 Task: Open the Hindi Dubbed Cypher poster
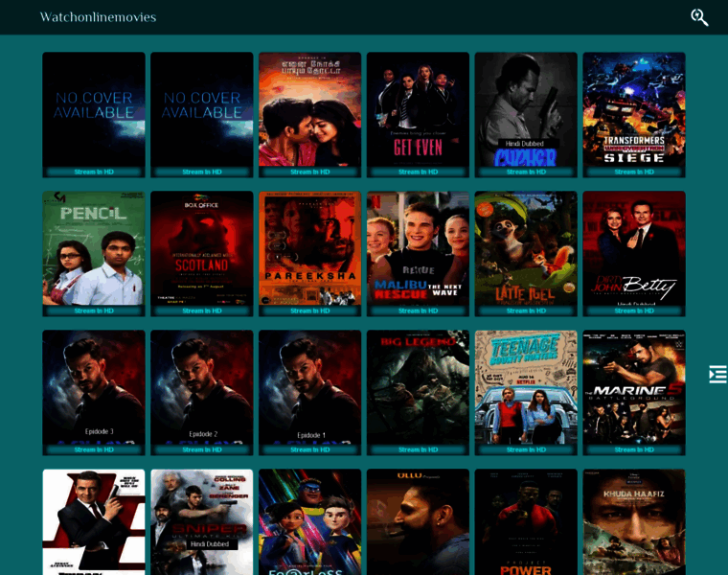(526, 109)
